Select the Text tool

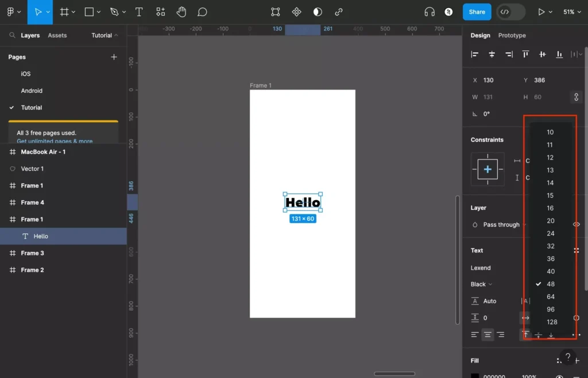(139, 12)
